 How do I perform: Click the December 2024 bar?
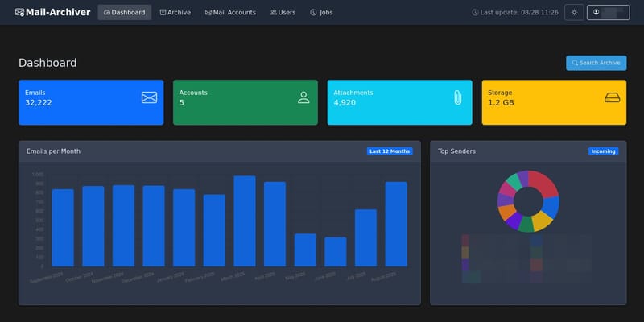tap(154, 226)
